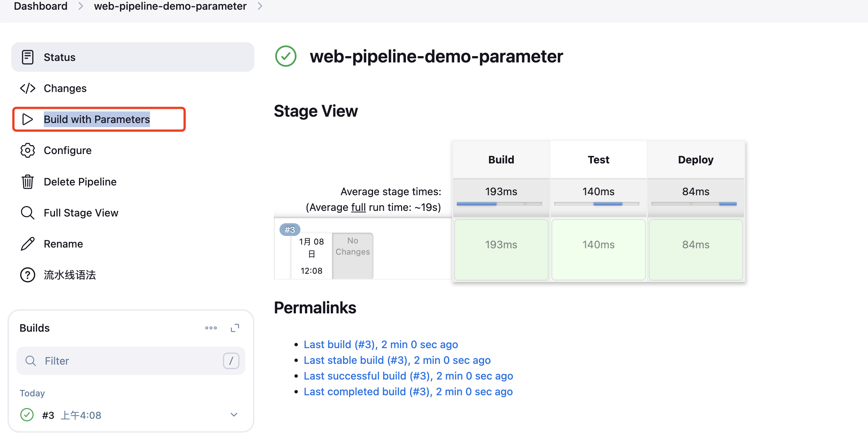Click the green status icon of build #3
The image size is (868, 439).
click(x=27, y=415)
